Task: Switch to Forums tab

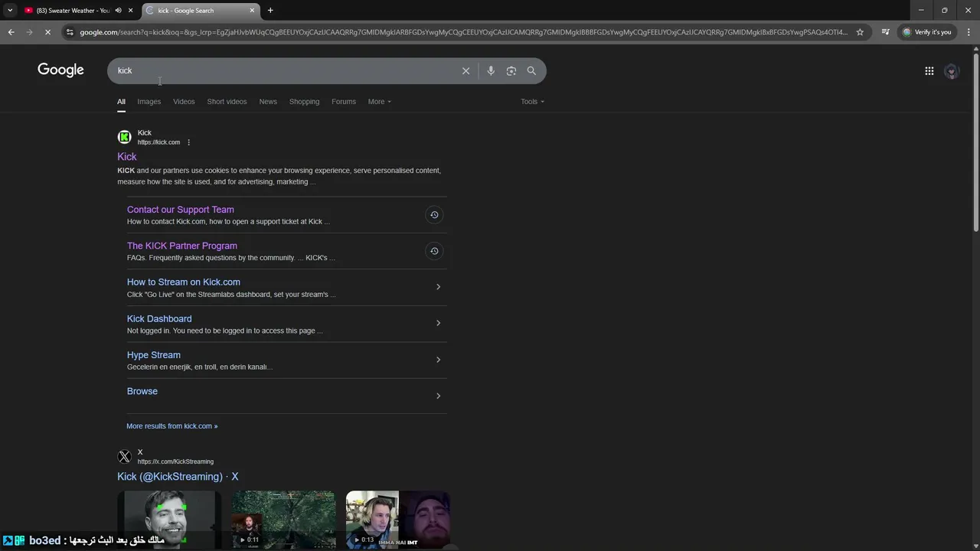Action: pos(344,102)
